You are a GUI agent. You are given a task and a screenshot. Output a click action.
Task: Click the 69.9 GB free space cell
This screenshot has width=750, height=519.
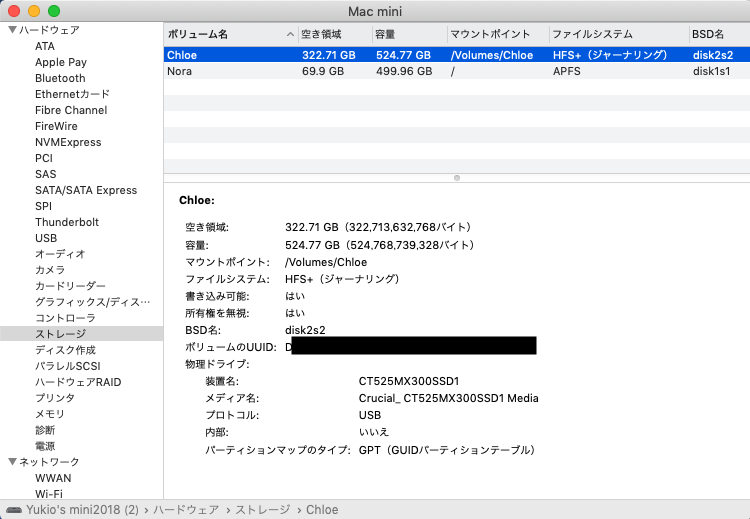tap(323, 71)
